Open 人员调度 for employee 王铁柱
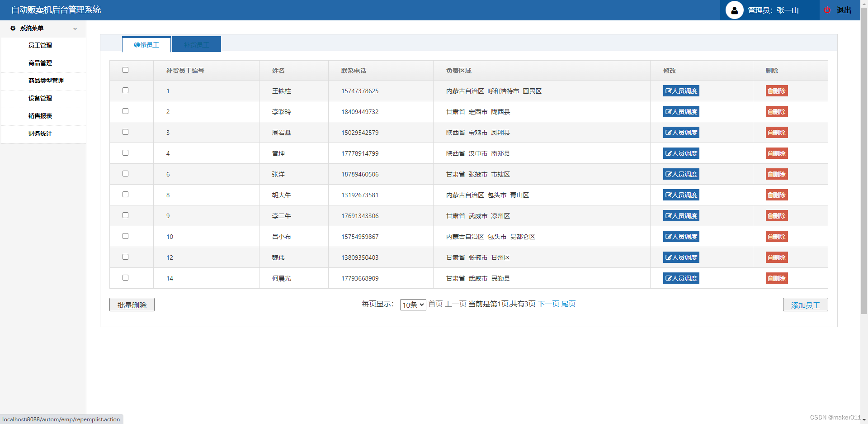Screen dimensions: 868x424 pyautogui.click(x=681, y=91)
